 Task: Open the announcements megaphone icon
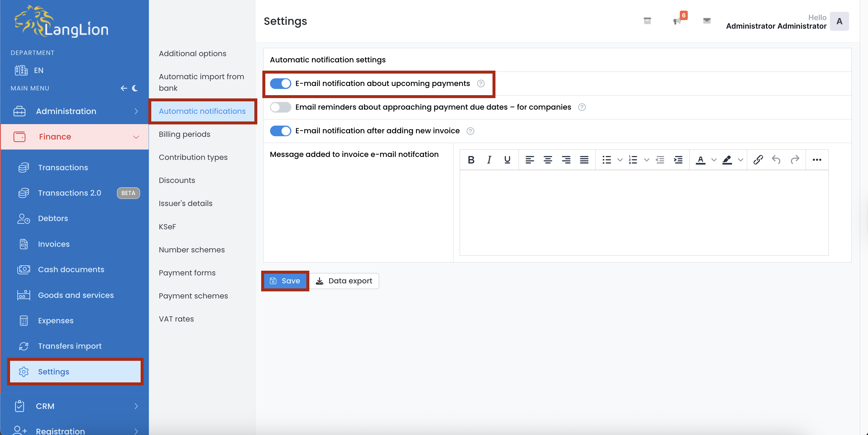[x=677, y=21]
